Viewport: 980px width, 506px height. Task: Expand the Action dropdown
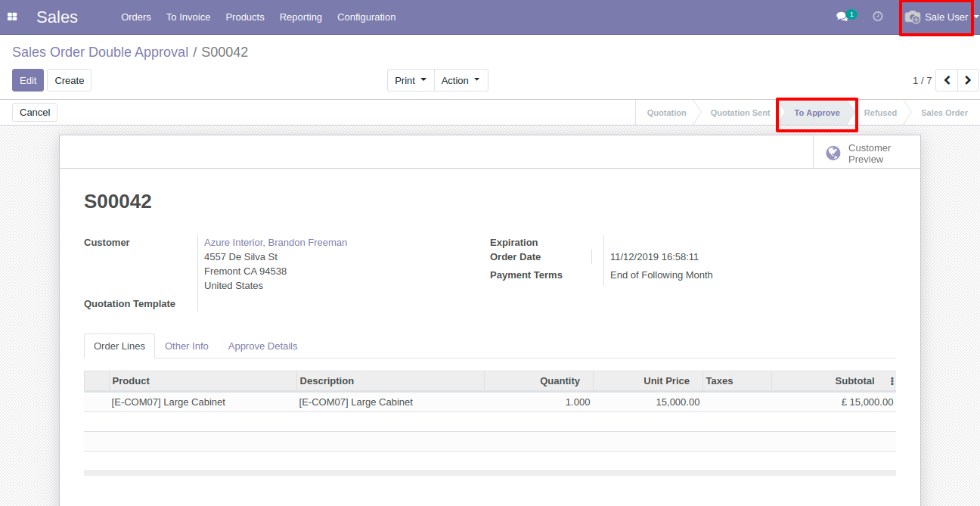click(x=461, y=80)
